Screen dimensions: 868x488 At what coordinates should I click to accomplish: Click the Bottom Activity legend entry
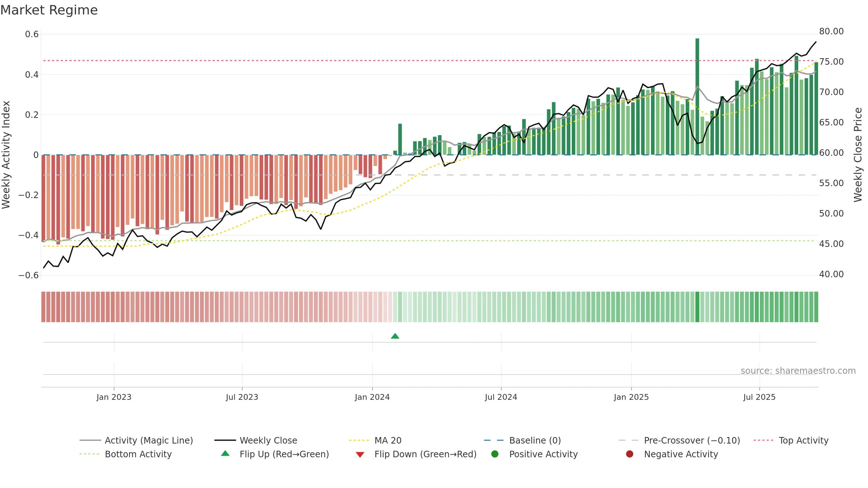[x=125, y=454]
